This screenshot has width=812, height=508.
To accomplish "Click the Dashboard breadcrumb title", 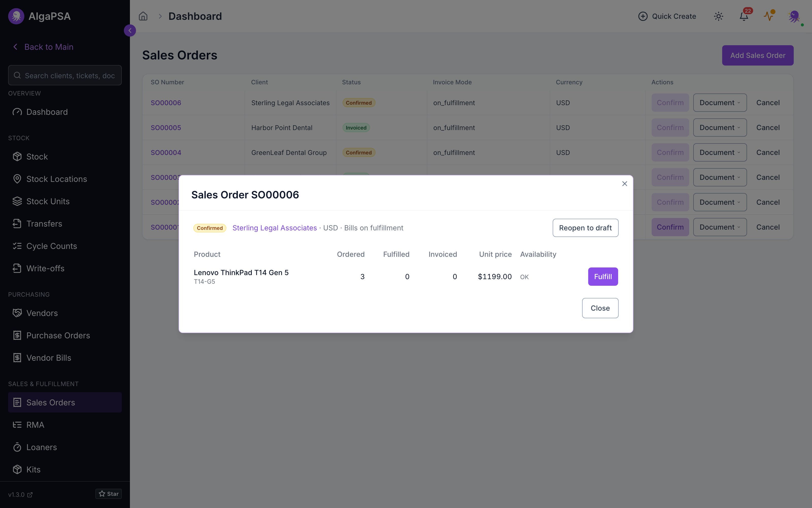I will coord(195,16).
